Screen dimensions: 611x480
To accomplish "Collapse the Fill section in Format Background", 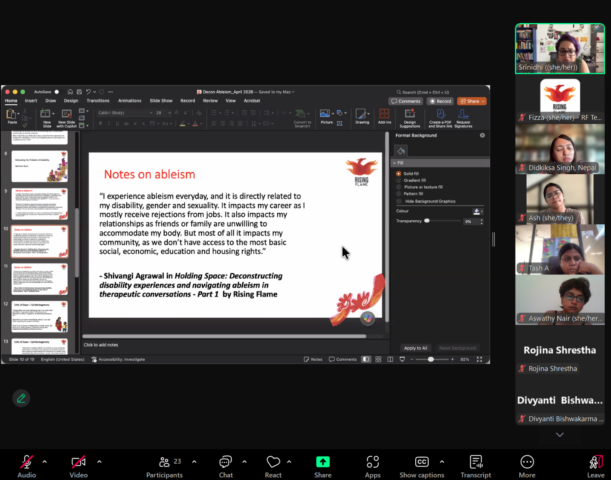I will point(395,162).
